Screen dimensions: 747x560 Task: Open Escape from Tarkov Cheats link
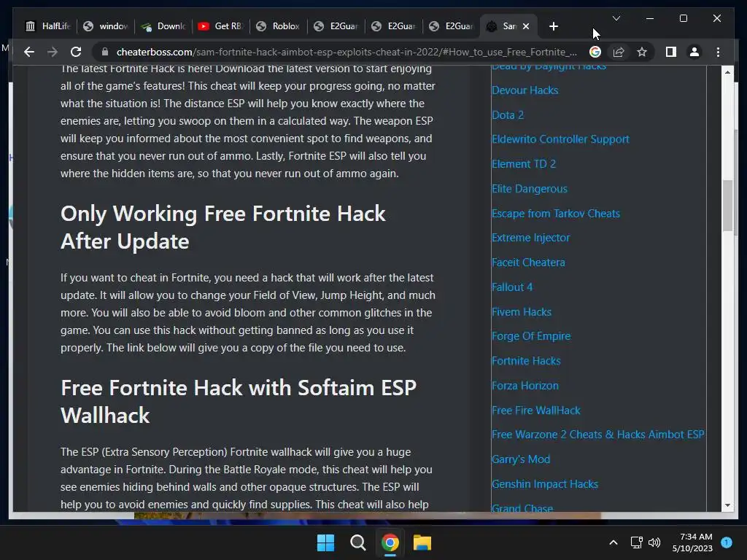pos(555,214)
